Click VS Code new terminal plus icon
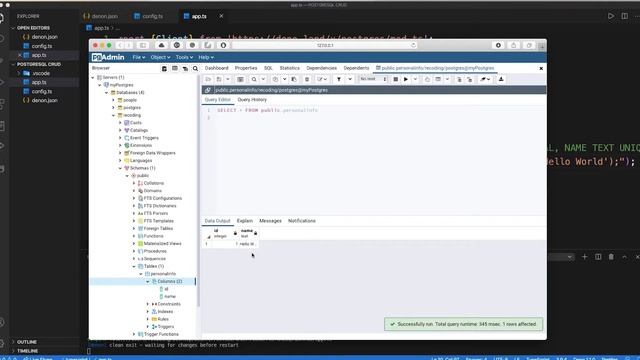The width and height of the screenshot is (640, 360). [x=584, y=257]
